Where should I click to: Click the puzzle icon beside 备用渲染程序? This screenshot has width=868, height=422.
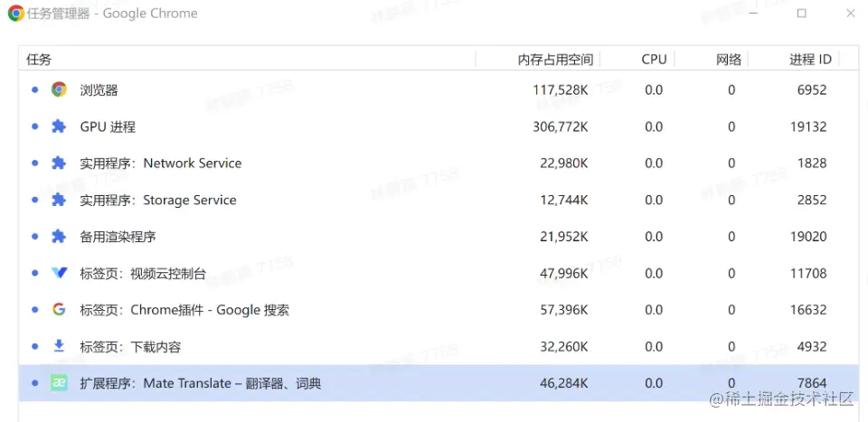(59, 237)
